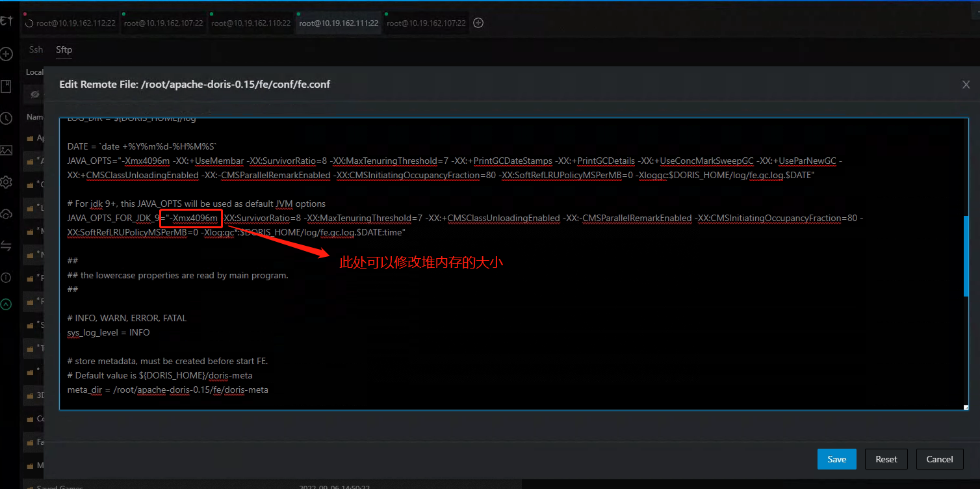The height and width of the screenshot is (489, 980).
Task: Click the DATE = `date` line
Action: pyautogui.click(x=142, y=146)
